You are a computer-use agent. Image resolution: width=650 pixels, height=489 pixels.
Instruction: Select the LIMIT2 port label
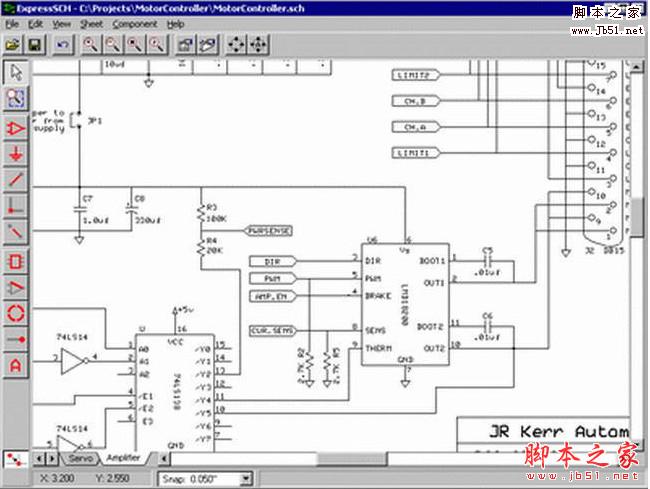tap(415, 75)
